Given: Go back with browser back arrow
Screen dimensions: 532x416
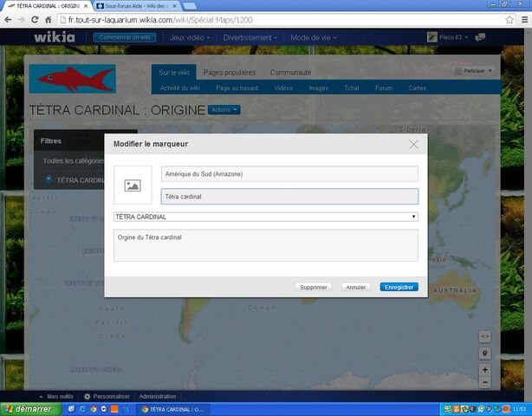Looking at the screenshot, I should click(8, 20).
